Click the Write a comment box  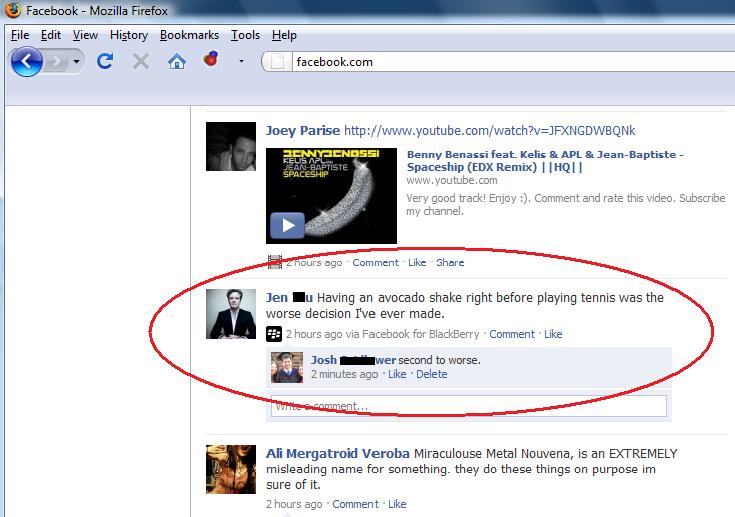click(469, 406)
